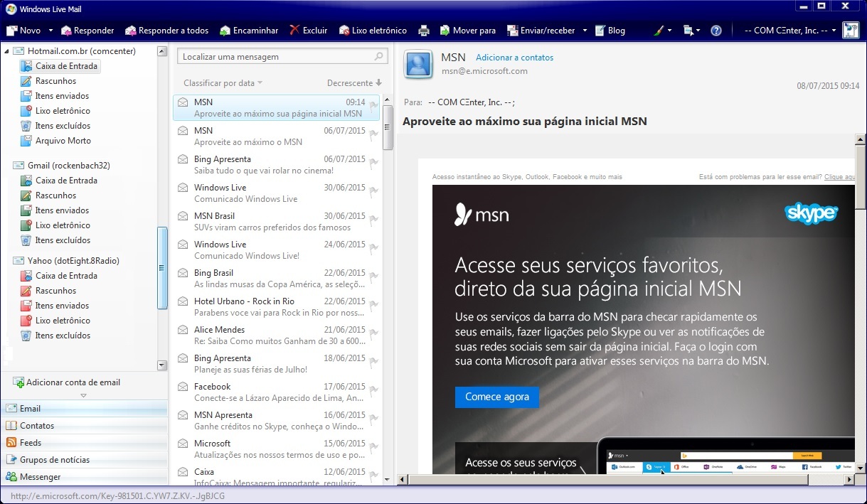Click the user picture at toolbar's right end
The width and height of the screenshot is (867, 504).
click(x=851, y=30)
